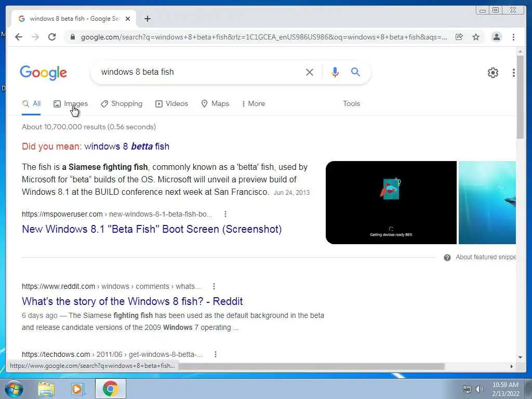Go back to the previous page
The width and height of the screenshot is (532, 399).
click(19, 37)
